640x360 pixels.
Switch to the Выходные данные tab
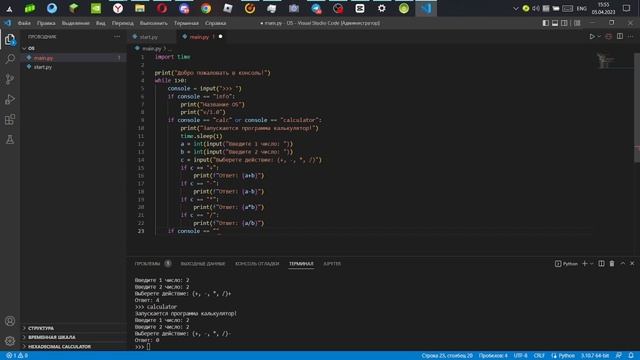click(203, 264)
